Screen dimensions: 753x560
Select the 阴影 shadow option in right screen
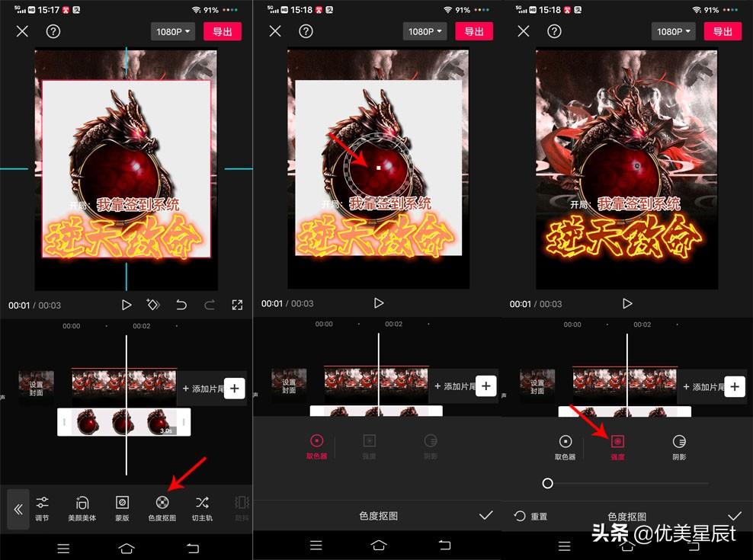[679, 447]
